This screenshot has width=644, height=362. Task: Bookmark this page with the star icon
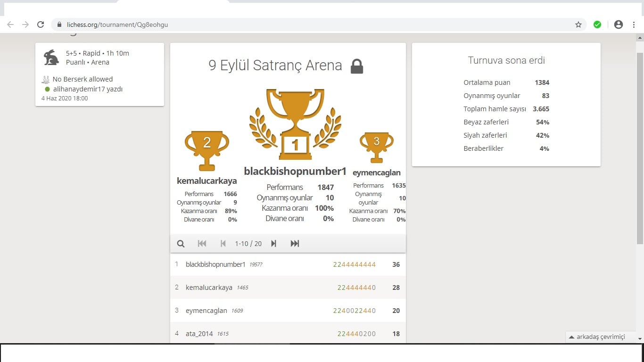click(578, 25)
